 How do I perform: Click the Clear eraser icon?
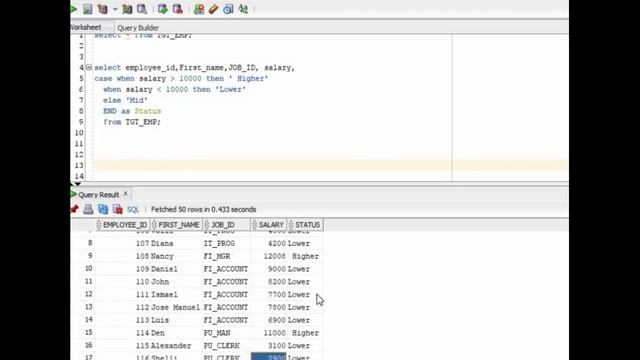[x=213, y=9]
